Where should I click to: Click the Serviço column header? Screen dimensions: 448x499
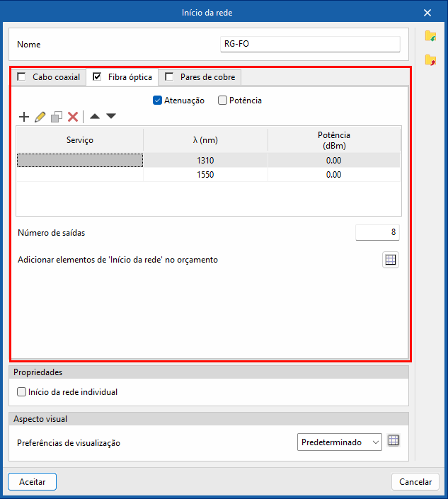click(x=80, y=140)
